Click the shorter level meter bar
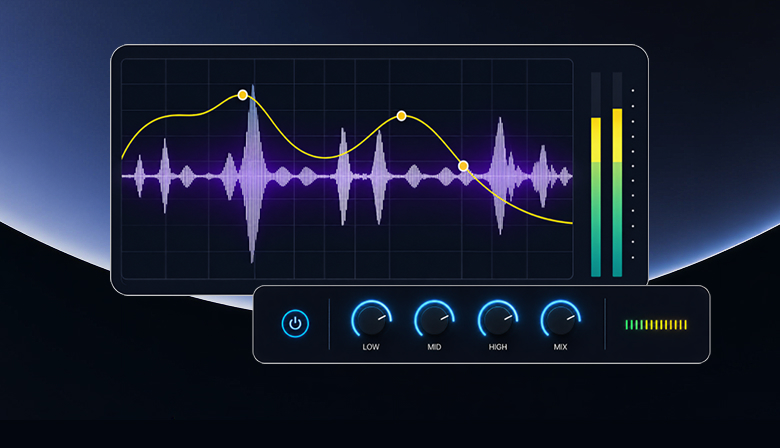This screenshot has height=448, width=780. pyautogui.click(x=595, y=197)
